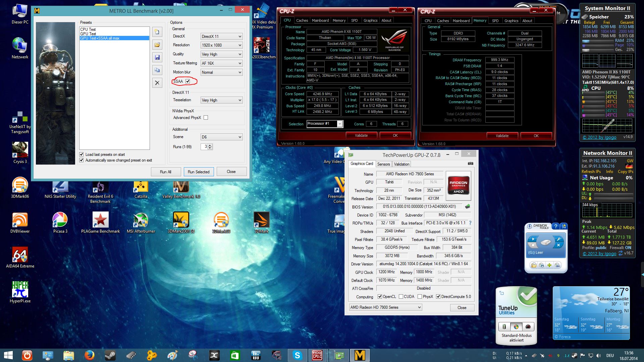
Task: Enable Advanced PhysX checkbox
Action: [x=206, y=118]
